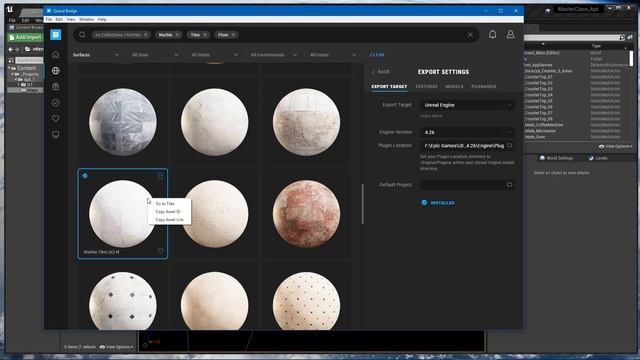Open Levels tab in Unreal

point(598,158)
